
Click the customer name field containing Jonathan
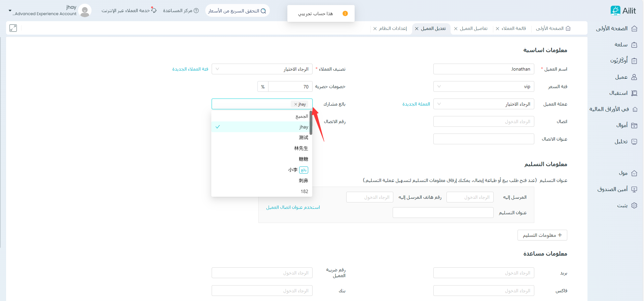[484, 69]
